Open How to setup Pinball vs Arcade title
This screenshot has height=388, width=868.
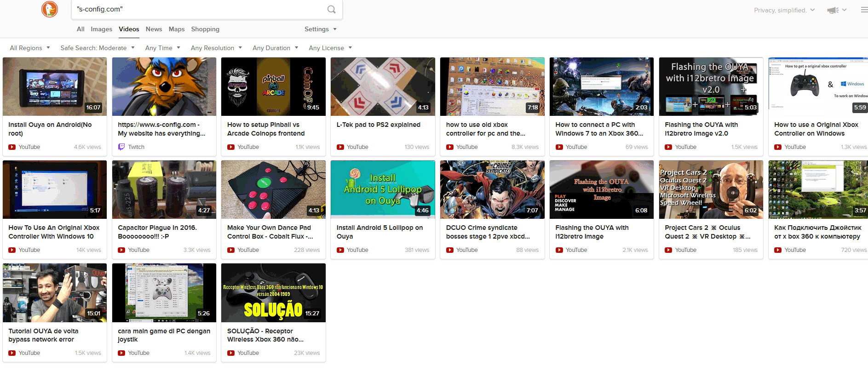click(x=266, y=129)
